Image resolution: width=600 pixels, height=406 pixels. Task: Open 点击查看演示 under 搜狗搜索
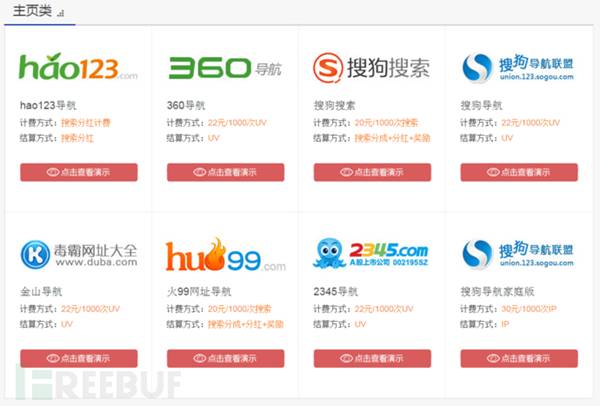372,172
